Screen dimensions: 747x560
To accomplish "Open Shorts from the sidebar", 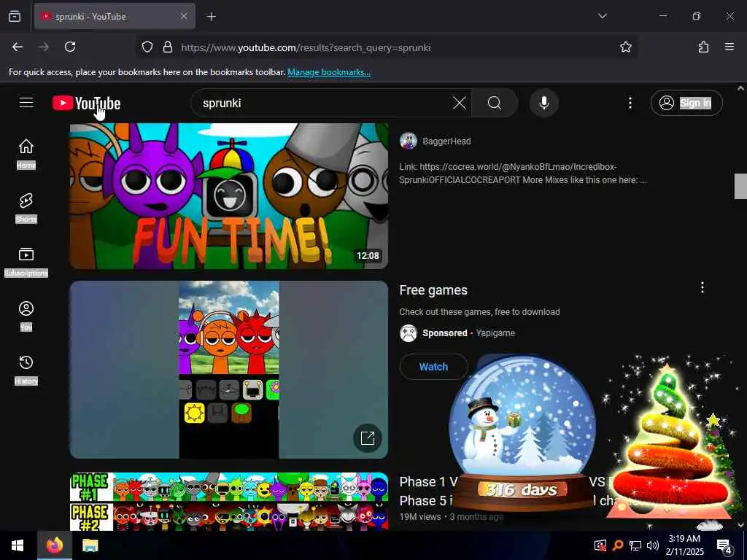I will [26, 208].
